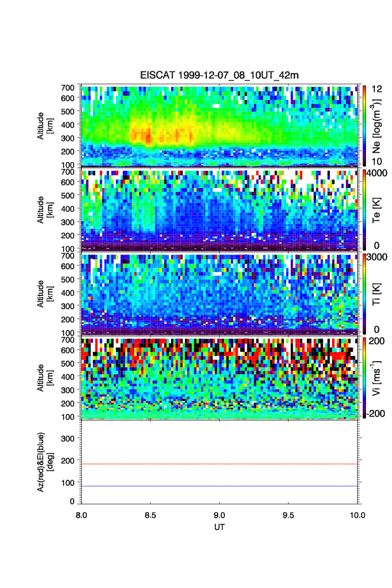392x588 pixels.
Task: Click the 9.0 tick label on x-axis
Action: [220, 514]
